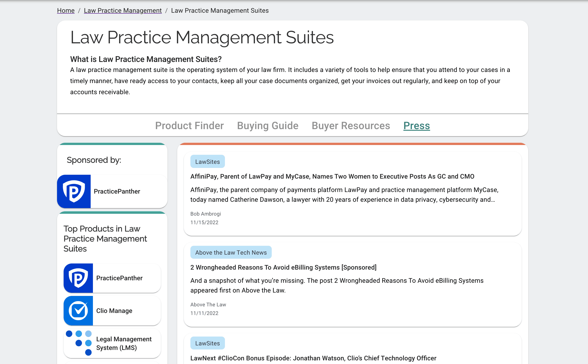Click the Legal Management System (LMS) name

pyautogui.click(x=124, y=343)
